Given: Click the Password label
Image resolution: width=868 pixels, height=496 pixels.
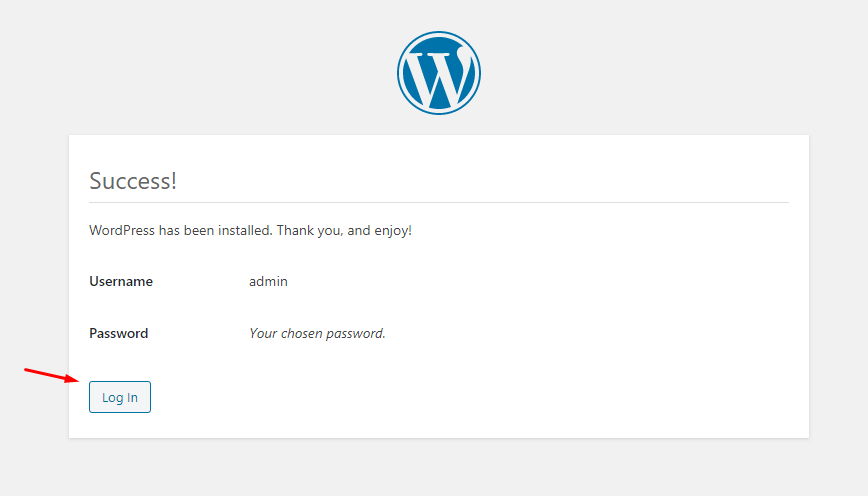Looking at the screenshot, I should [119, 334].
